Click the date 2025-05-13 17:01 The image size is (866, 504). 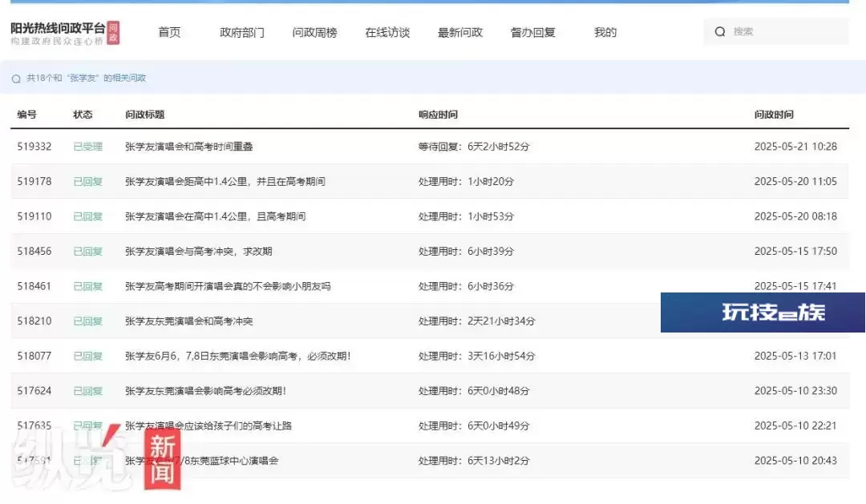point(795,356)
